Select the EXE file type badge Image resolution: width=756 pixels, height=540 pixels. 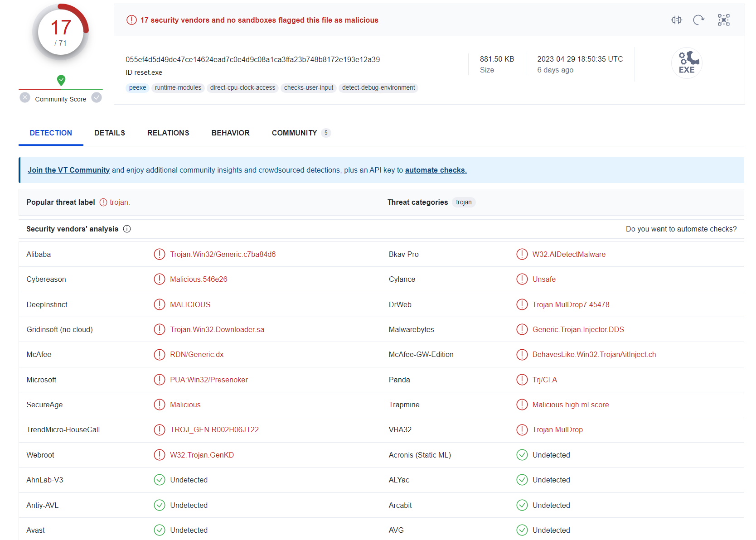tap(686, 63)
